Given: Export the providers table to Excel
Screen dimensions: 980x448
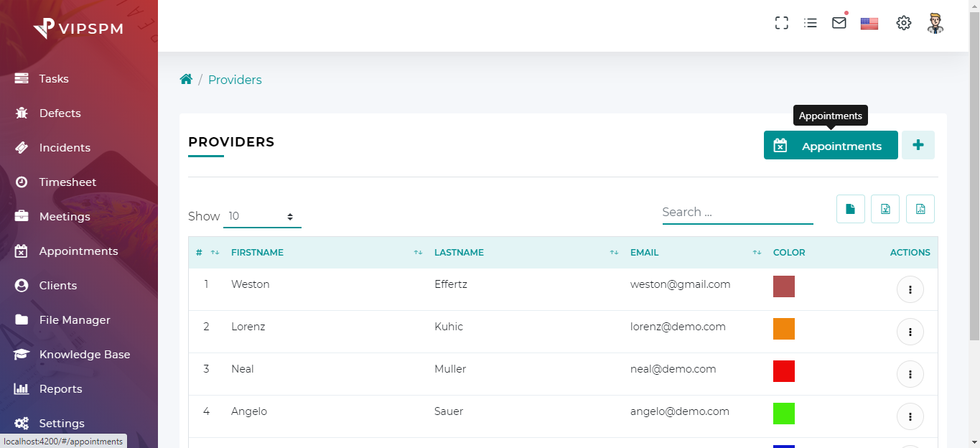Looking at the screenshot, I should [885, 208].
